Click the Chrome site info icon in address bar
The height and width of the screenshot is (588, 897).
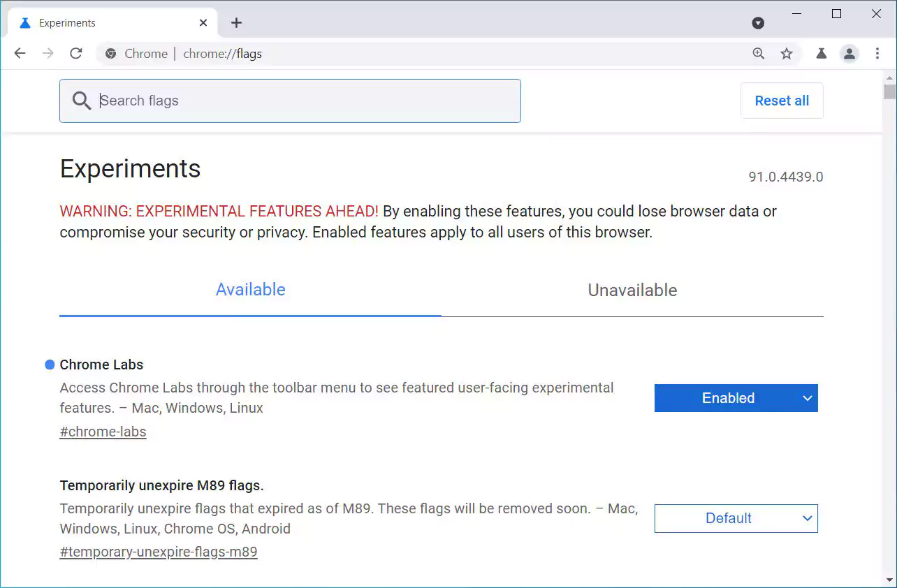click(x=110, y=54)
